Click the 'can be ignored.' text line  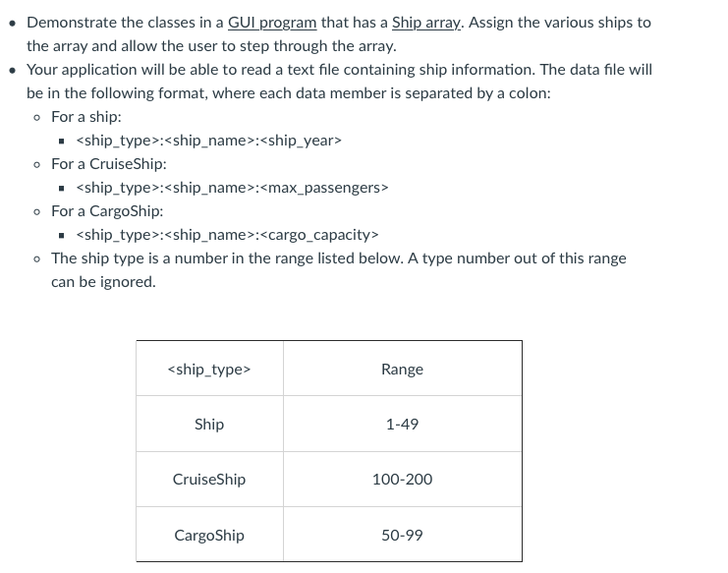(x=103, y=282)
